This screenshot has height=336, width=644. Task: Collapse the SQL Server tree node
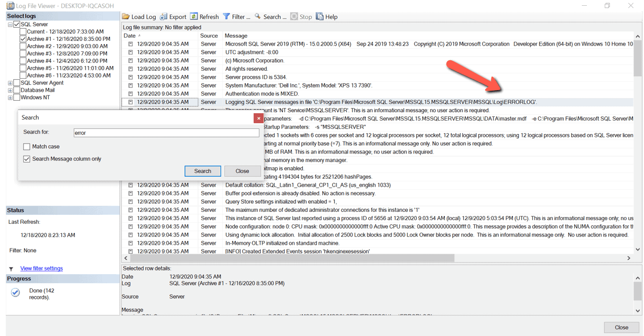(10, 25)
